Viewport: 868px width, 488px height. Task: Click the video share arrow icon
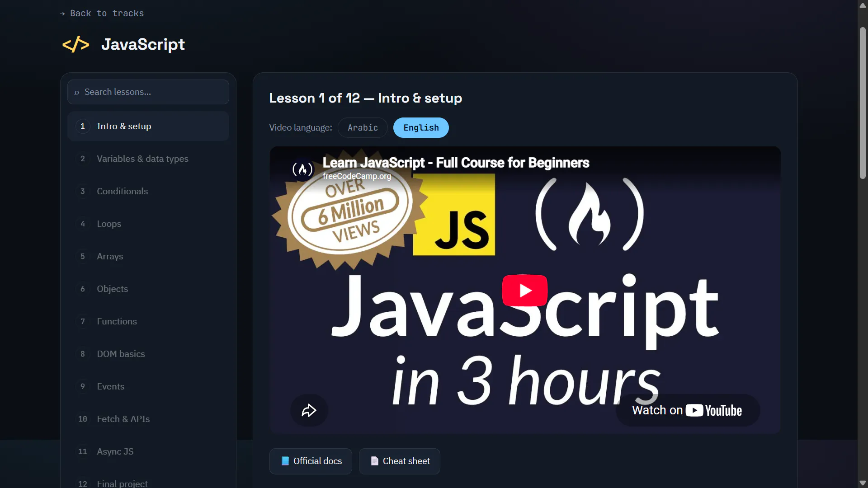(x=309, y=410)
